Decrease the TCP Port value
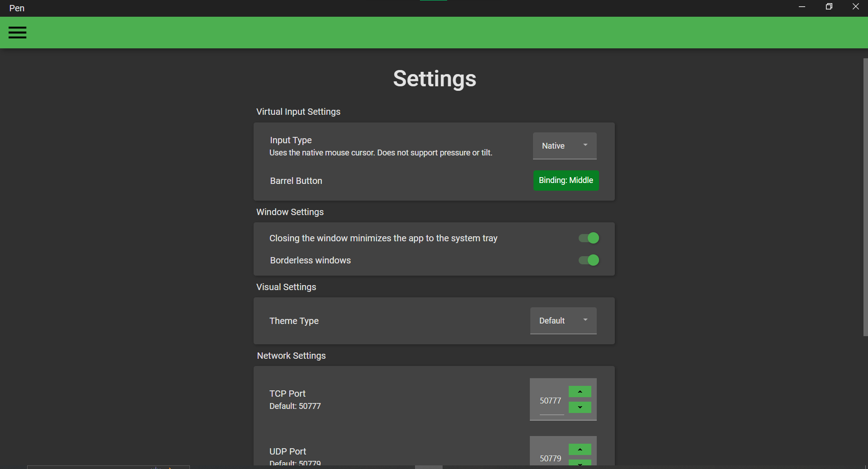Image resolution: width=868 pixels, height=469 pixels. pos(580,408)
